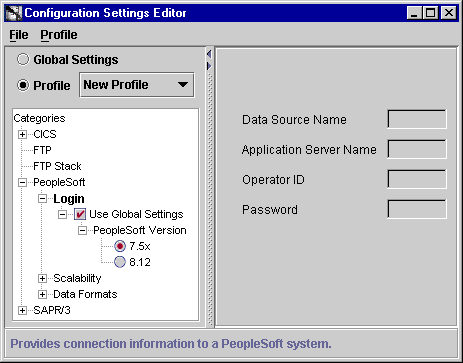This screenshot has height=363, width=463.
Task: Open the New Profile dropdown
Action: click(137, 85)
